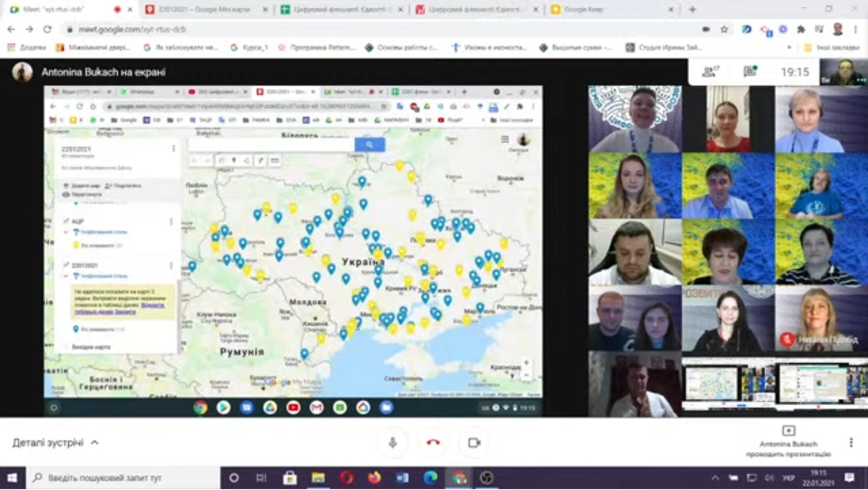Open File Explorer from the taskbar
Viewport: 868px width, 490px height.
tap(318, 478)
